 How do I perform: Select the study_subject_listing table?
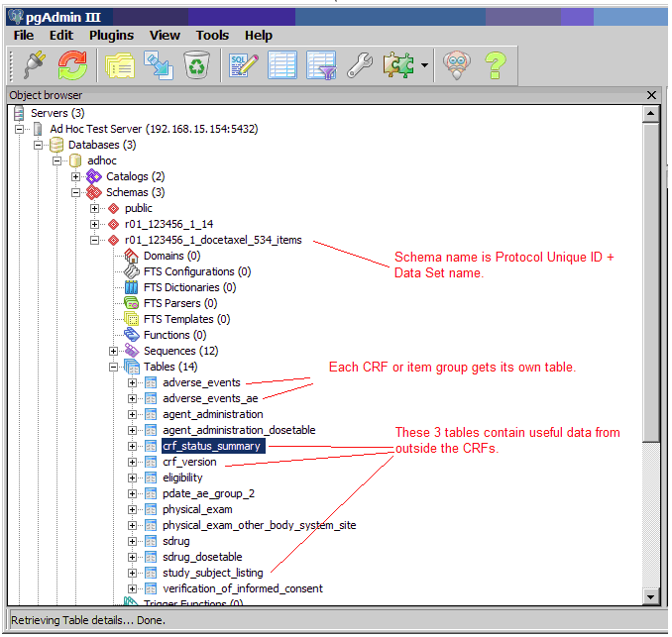tap(213, 573)
